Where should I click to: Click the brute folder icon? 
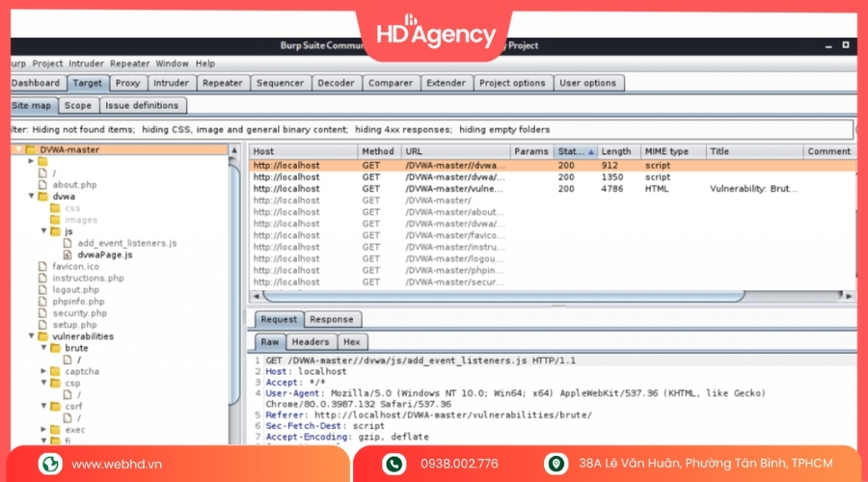55,348
